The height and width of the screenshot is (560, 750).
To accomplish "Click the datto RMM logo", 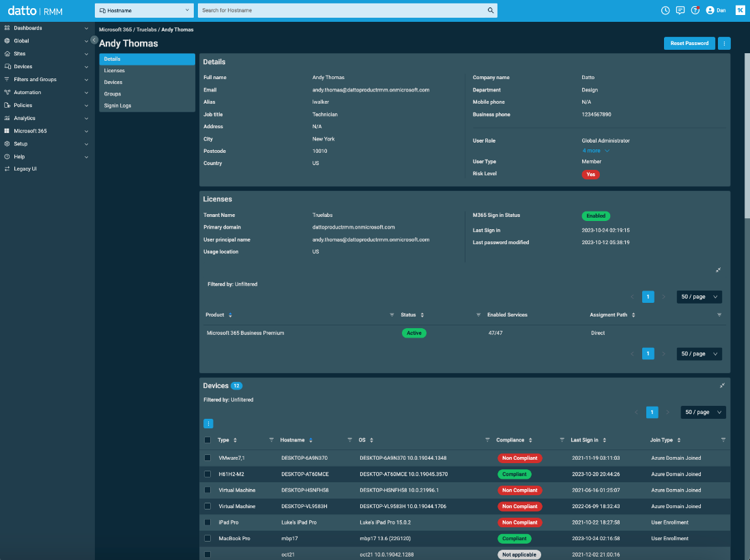I will (x=35, y=11).
